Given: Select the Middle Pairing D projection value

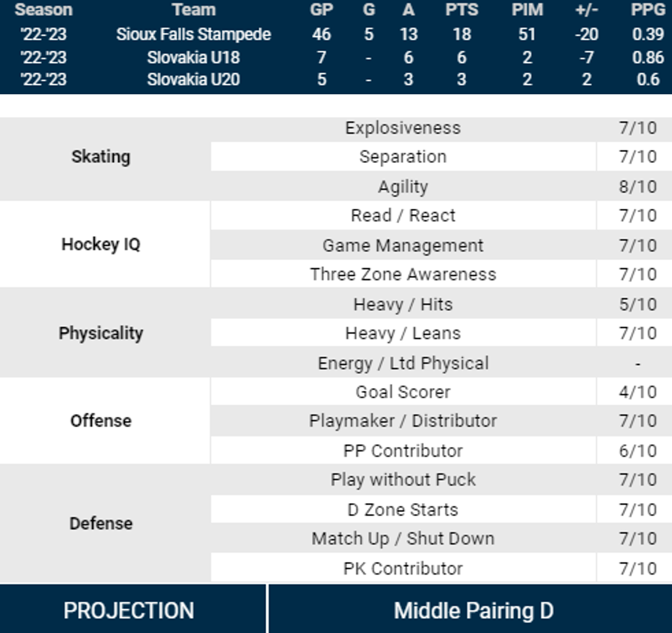Looking at the screenshot, I should (473, 610).
